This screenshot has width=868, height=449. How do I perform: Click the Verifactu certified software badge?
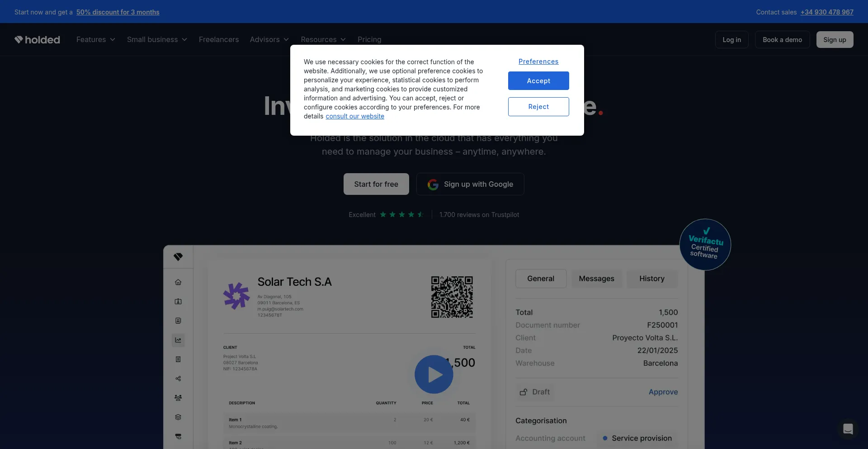coord(705,245)
